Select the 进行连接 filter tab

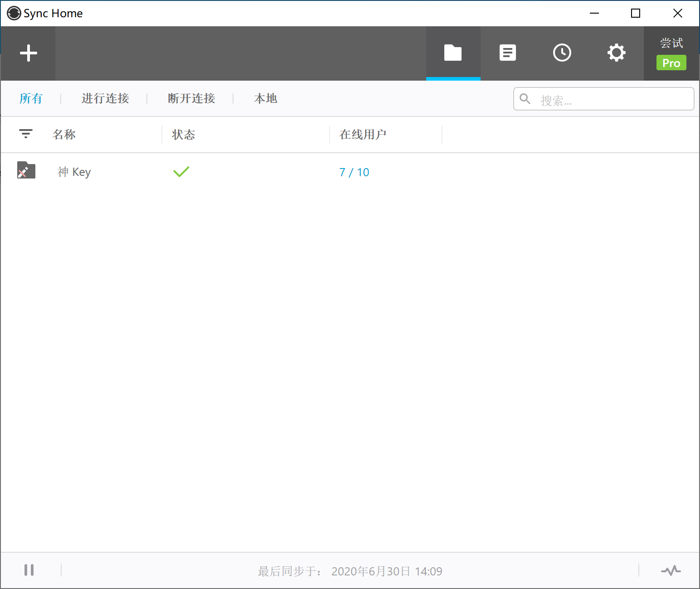[x=105, y=98]
